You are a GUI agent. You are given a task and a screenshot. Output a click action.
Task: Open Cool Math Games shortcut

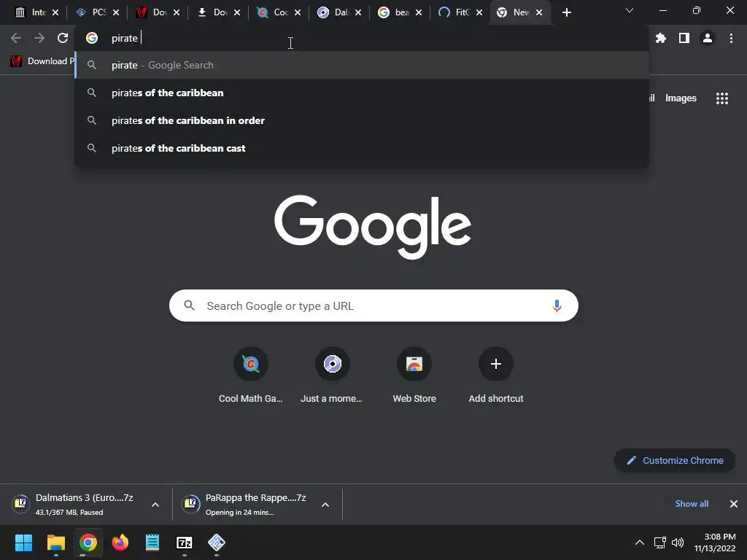click(251, 375)
